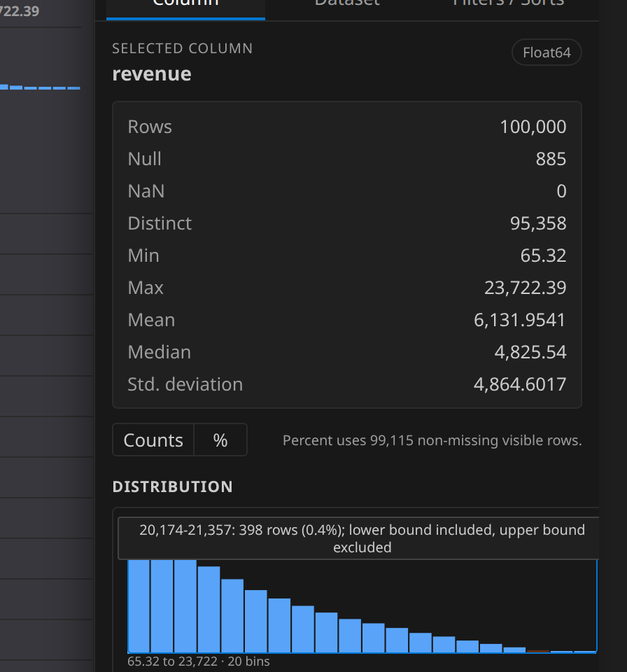Click the Null count 885
The image size is (627, 672).
coord(551,159)
